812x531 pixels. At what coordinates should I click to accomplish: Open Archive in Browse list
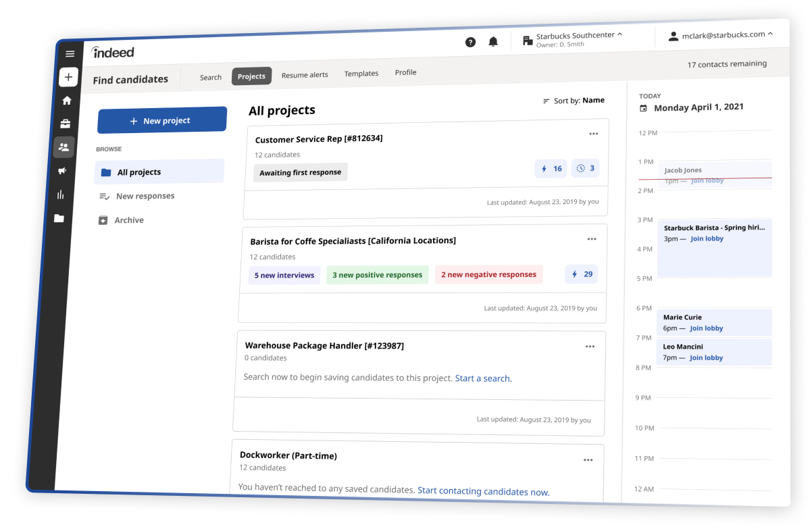point(122,220)
